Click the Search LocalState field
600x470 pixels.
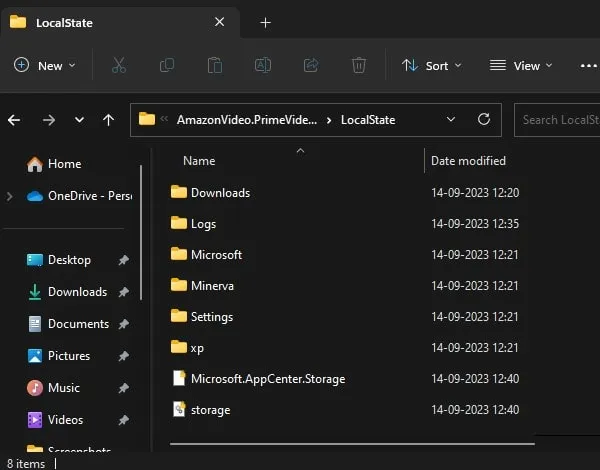tap(557, 120)
